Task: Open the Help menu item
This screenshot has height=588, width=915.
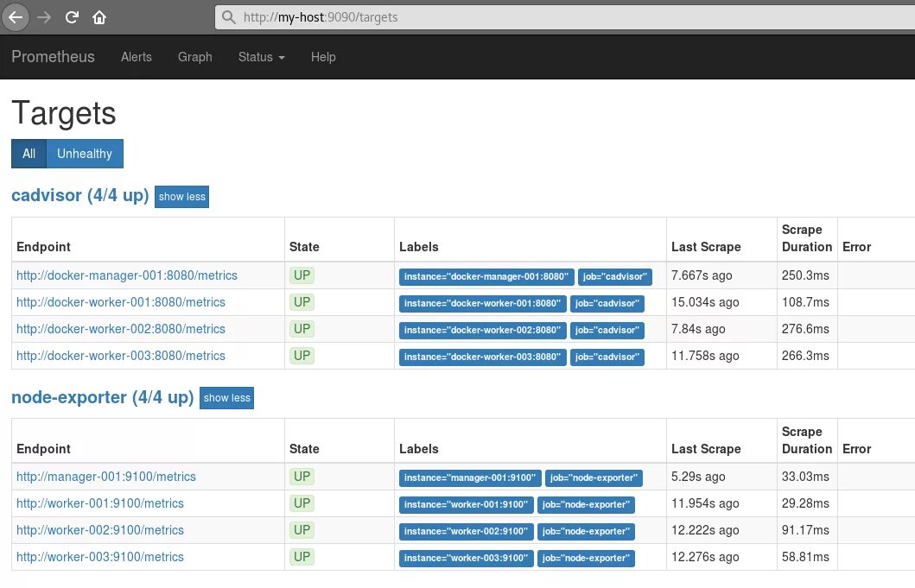Action: click(x=323, y=57)
